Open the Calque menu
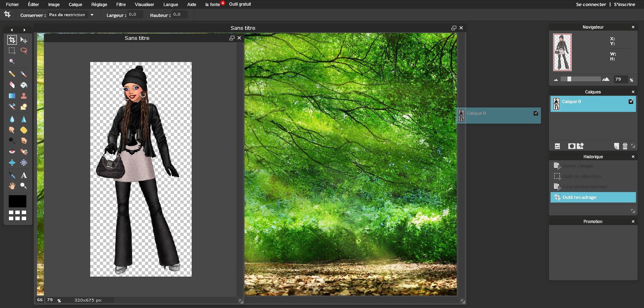The height and width of the screenshot is (308, 644). point(75,4)
